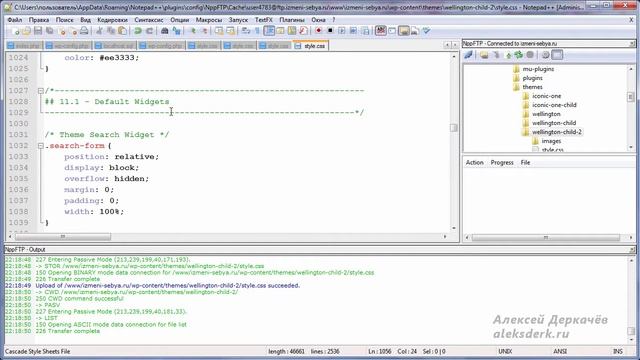The image size is (640, 360).
Task: Click the NppFTP abort transfer icon
Action: click(x=530, y=55)
